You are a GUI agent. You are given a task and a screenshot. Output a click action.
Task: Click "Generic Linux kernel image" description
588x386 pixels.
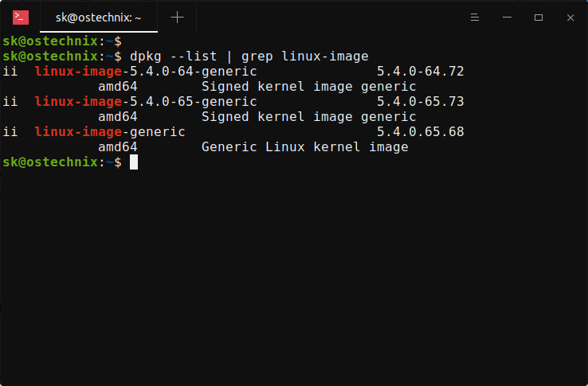(305, 147)
